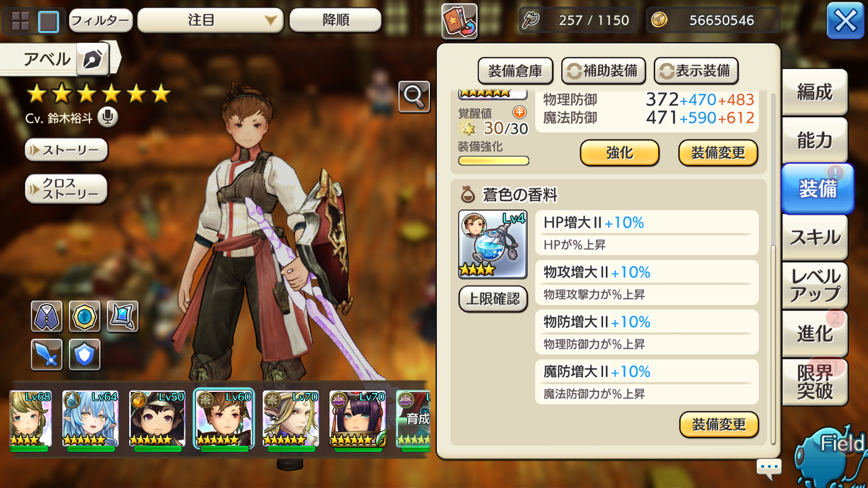Image resolution: width=868 pixels, height=488 pixels.
Task: Open the pen edit icon next to アベル
Action: [93, 59]
